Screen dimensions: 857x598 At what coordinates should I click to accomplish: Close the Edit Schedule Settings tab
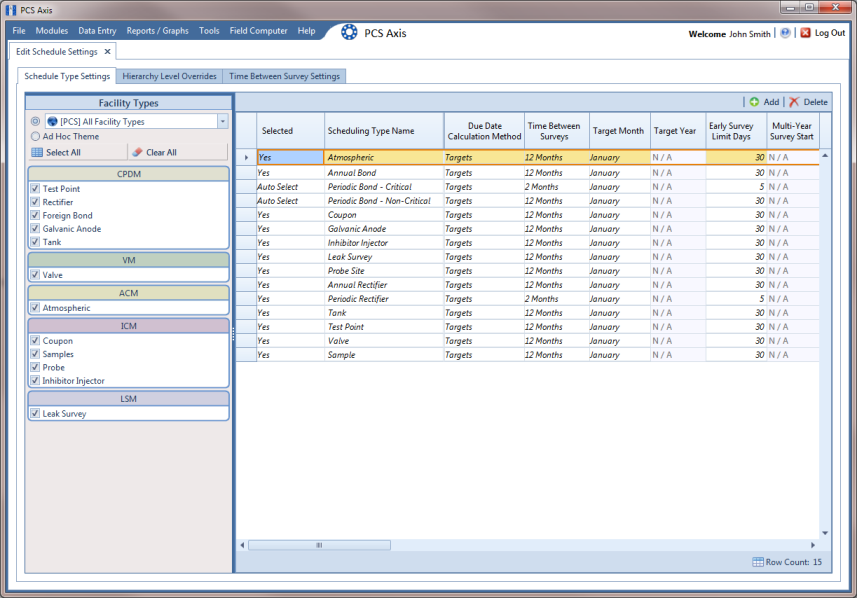click(107, 51)
